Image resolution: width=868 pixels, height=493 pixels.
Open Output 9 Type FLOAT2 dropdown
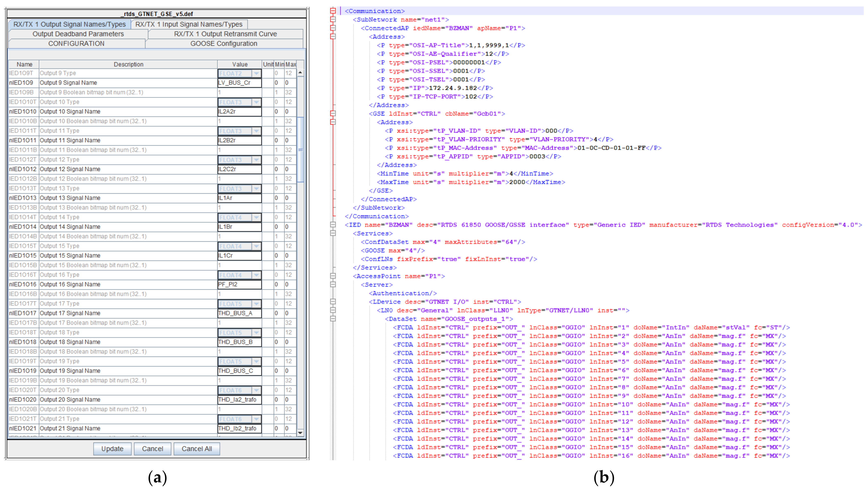(x=256, y=73)
